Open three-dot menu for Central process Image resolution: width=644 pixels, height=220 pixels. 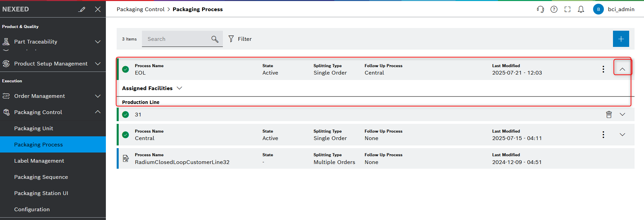(x=603, y=135)
